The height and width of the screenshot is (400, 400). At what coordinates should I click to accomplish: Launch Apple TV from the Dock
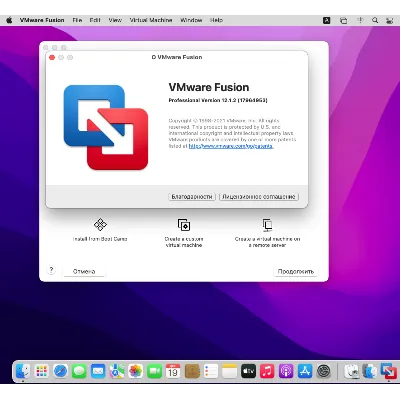pyautogui.click(x=248, y=371)
